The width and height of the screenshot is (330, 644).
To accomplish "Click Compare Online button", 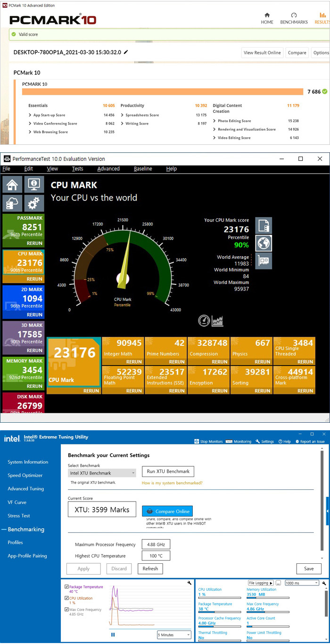I will point(167,511).
